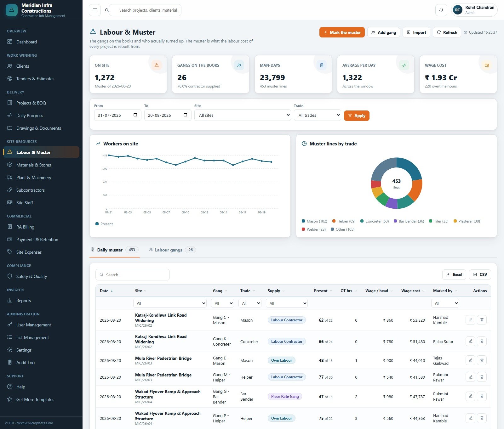Toggle Present series in Workers on site legend

(104, 224)
